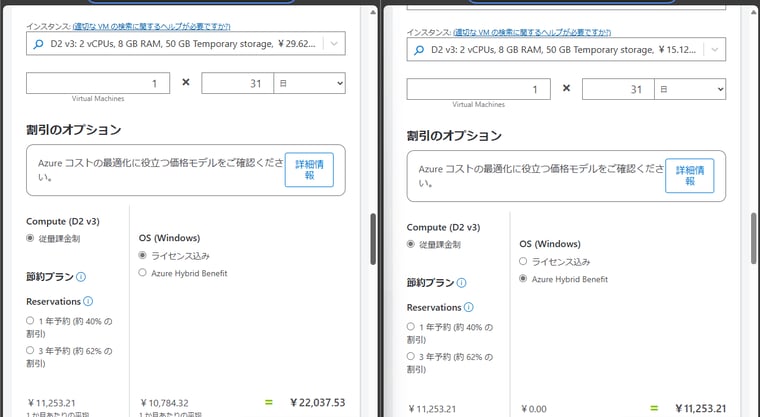This screenshot has width=760, height=417.
Task: Select ライセンス込み radio in left pane
Action: pyautogui.click(x=142, y=255)
